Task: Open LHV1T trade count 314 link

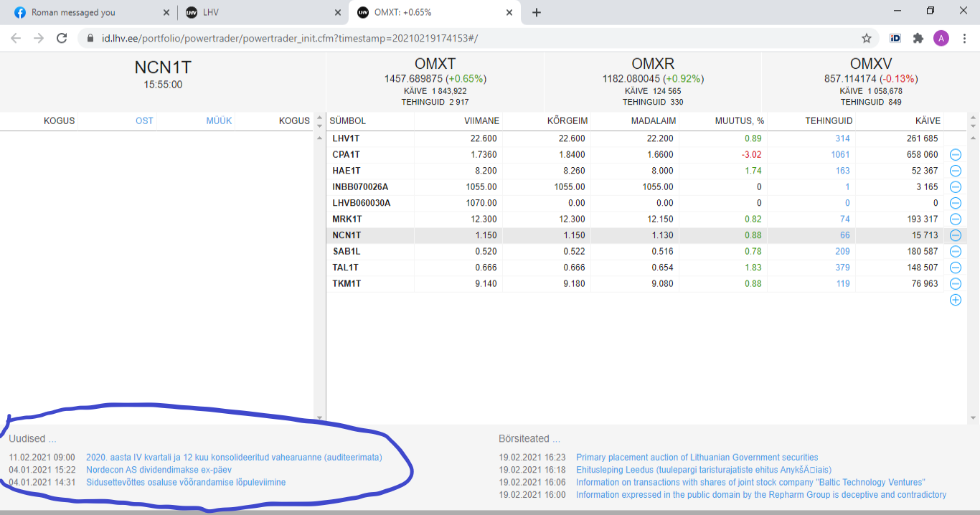Action: coord(842,138)
